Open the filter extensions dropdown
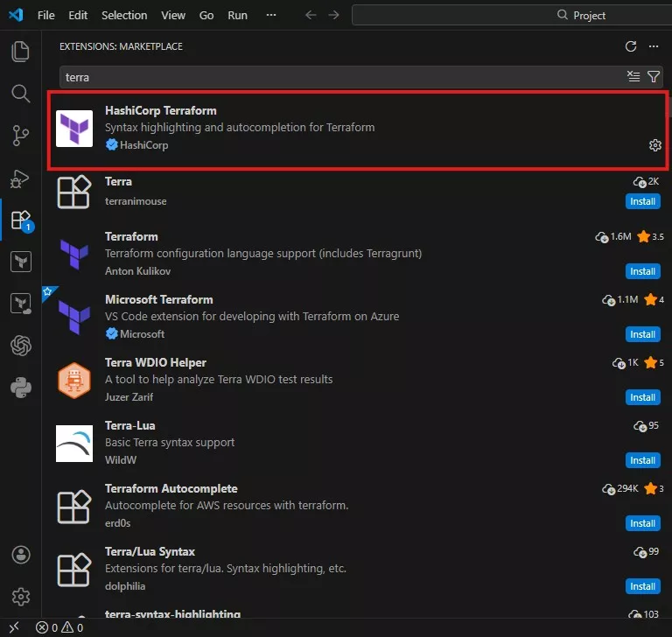This screenshot has width=672, height=637. tap(653, 77)
